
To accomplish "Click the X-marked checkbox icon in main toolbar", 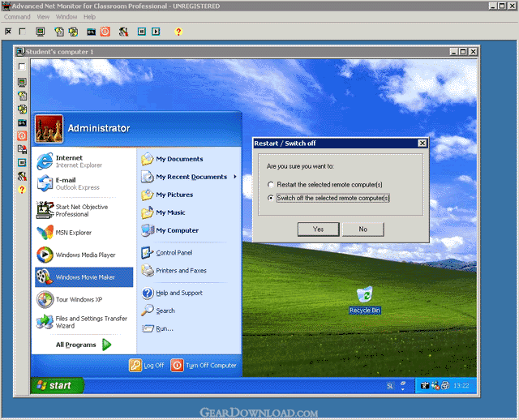I will (x=8, y=32).
